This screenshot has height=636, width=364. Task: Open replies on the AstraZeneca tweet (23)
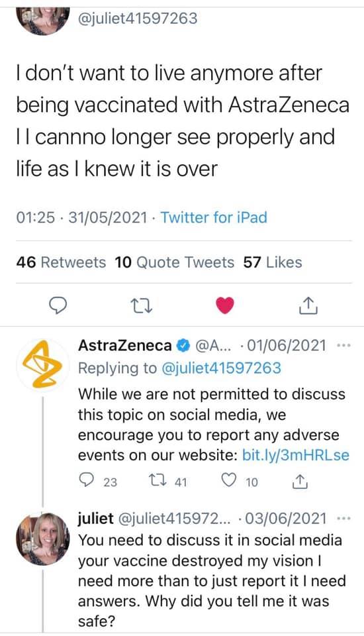pos(98,482)
